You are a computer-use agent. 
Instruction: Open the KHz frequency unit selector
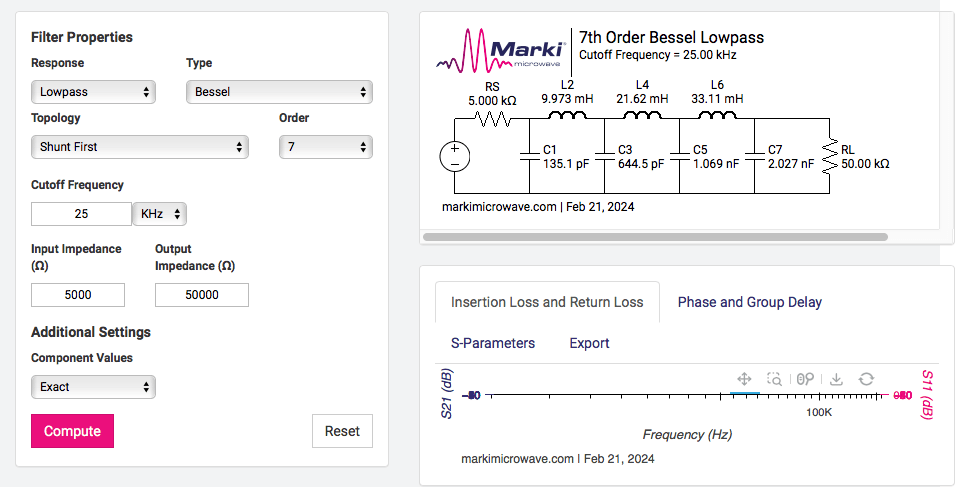[159, 214]
